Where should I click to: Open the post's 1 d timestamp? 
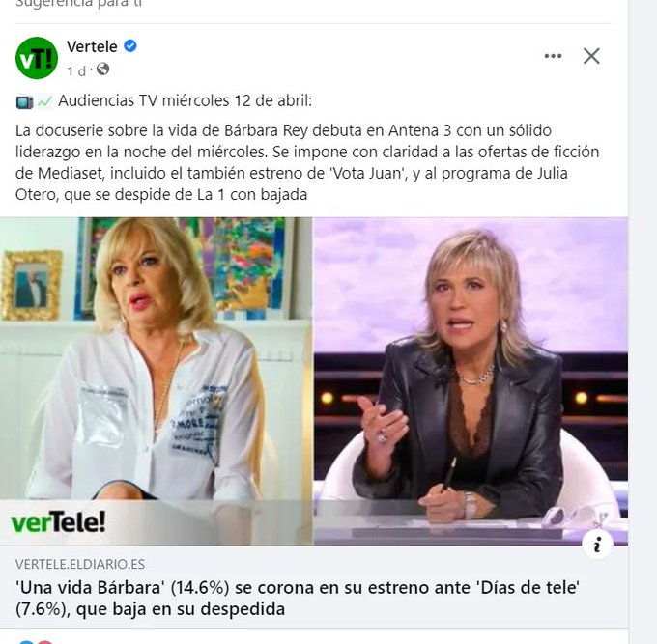76,71
